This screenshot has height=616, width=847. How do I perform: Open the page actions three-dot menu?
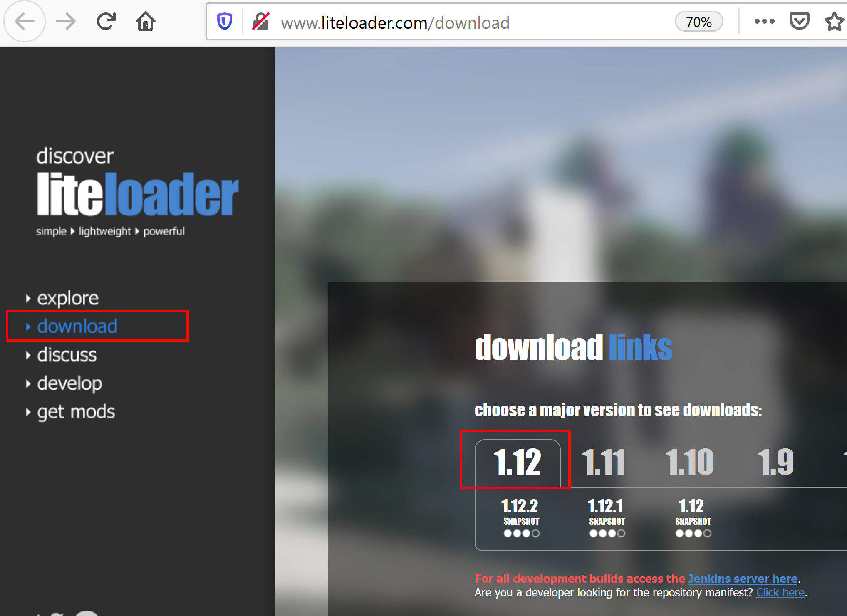click(x=765, y=22)
